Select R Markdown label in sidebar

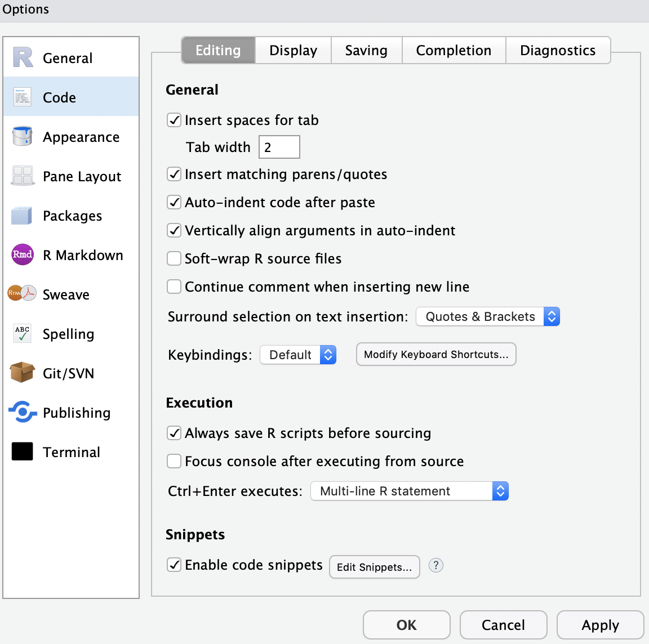pos(83,255)
